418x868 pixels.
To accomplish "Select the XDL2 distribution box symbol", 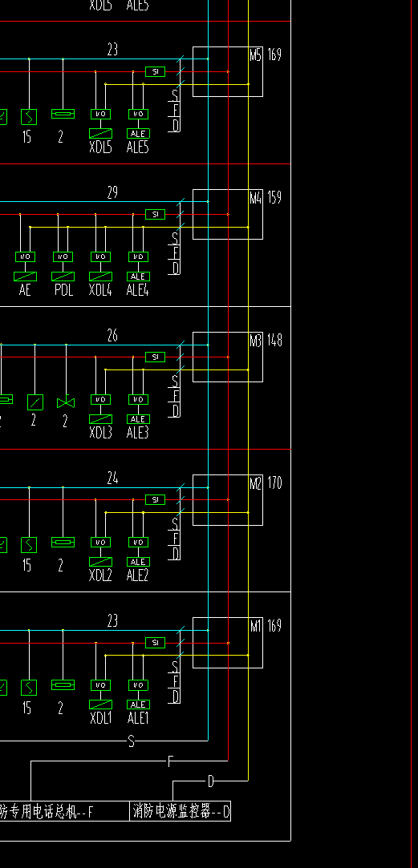I will 100,562.
